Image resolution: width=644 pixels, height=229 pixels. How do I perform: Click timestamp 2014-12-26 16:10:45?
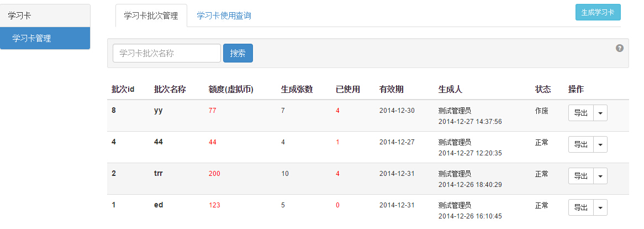470,216
